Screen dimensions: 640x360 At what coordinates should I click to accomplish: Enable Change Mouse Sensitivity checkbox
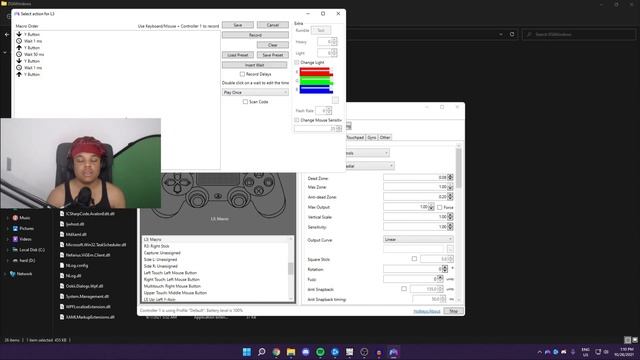(x=297, y=120)
